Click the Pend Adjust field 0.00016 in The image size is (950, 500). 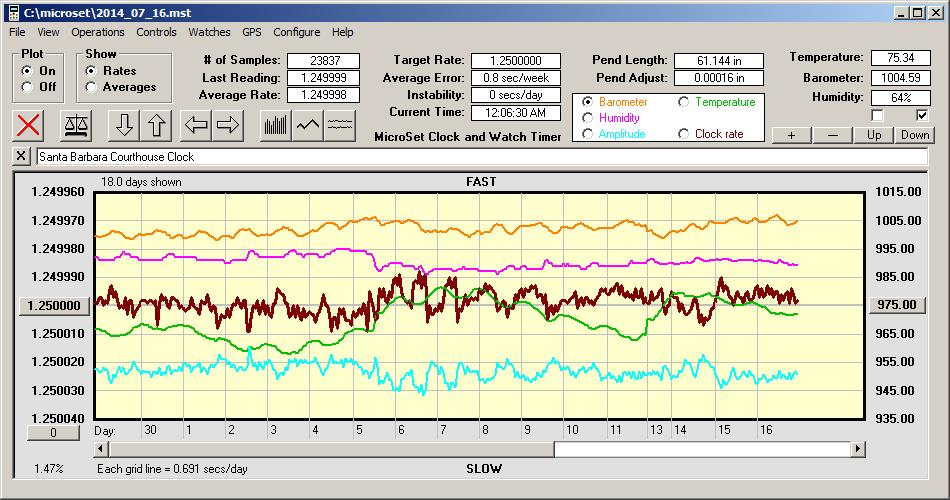(719, 78)
